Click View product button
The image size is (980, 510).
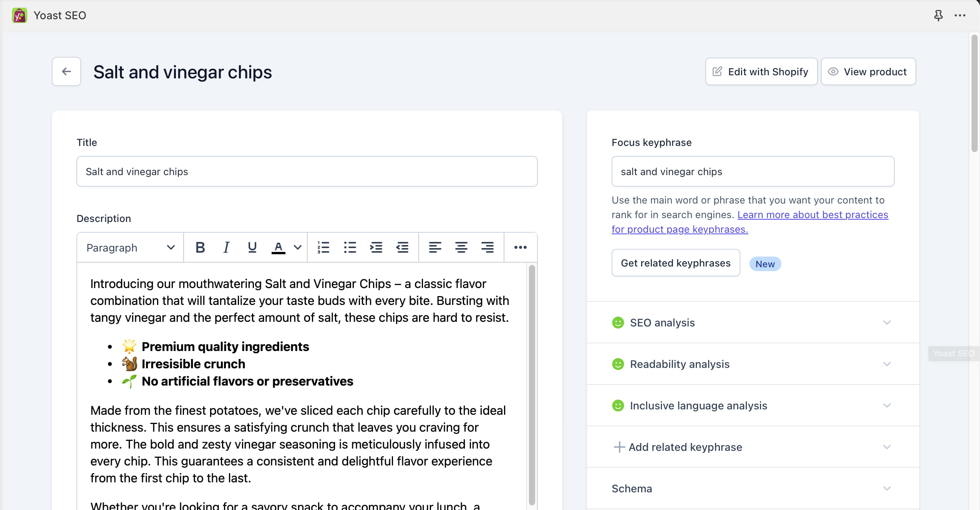868,72
